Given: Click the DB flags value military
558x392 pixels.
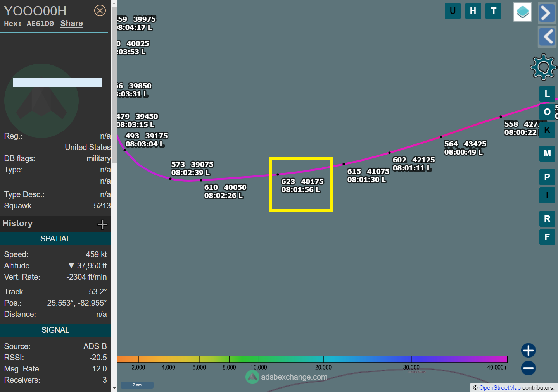Looking at the screenshot, I should [x=98, y=158].
